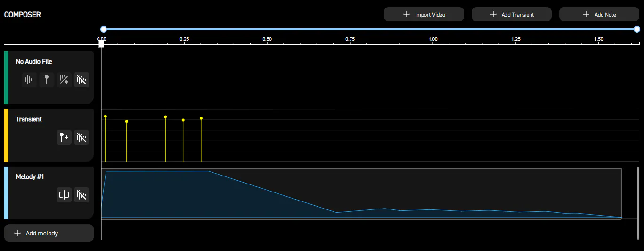Click the add transient pin icon in Transient track
Image resolution: width=644 pixels, height=251 pixels.
[64, 137]
